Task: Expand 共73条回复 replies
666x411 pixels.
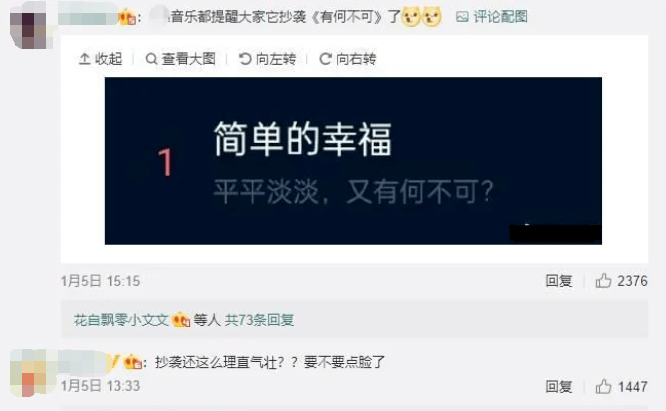Action: pos(260,320)
